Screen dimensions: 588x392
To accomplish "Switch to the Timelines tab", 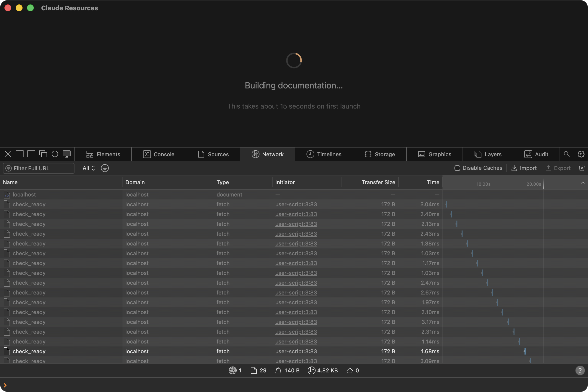I will point(324,154).
